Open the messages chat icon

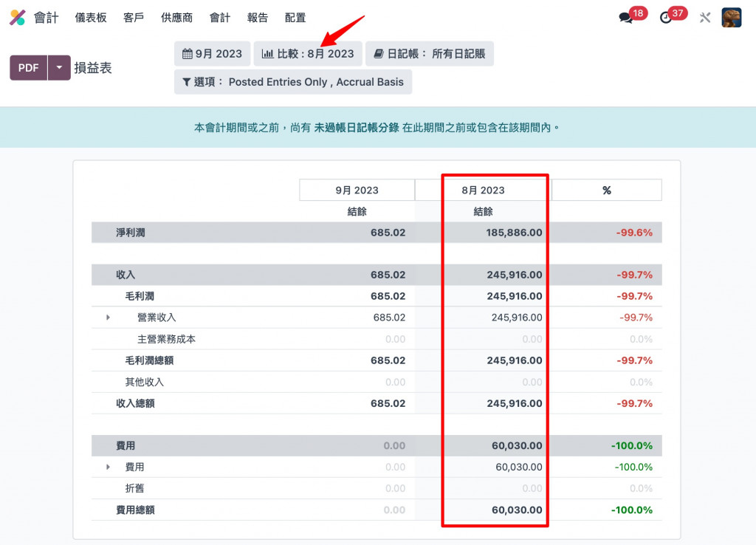coord(625,18)
